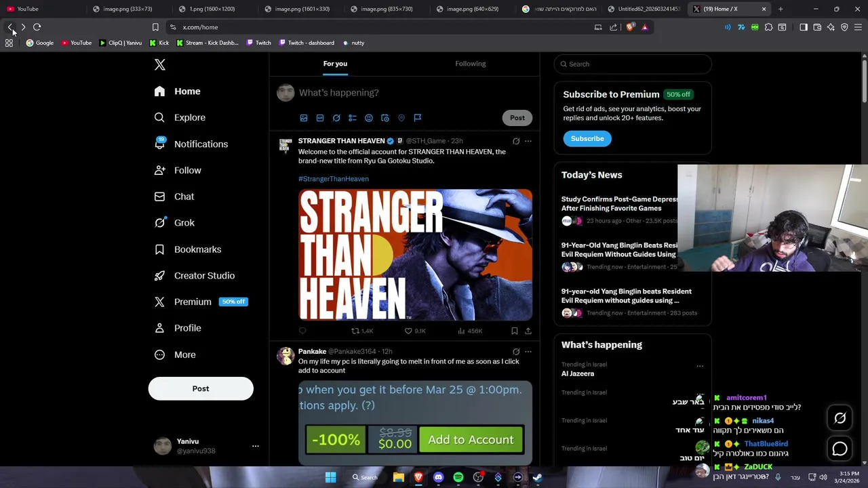868x488 pixels.
Task: Add a poll in the composer
Action: click(x=353, y=118)
